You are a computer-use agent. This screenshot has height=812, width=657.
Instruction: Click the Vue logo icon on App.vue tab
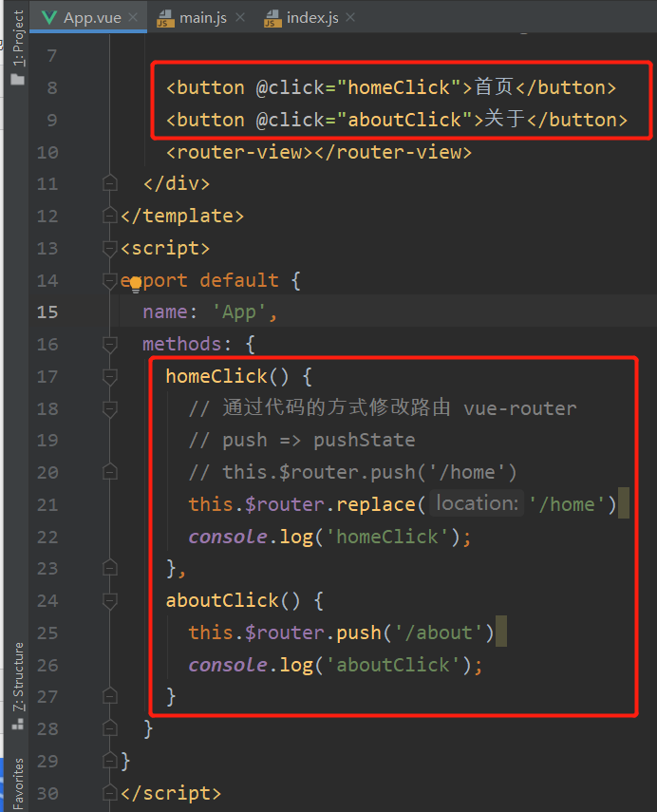[x=49, y=18]
